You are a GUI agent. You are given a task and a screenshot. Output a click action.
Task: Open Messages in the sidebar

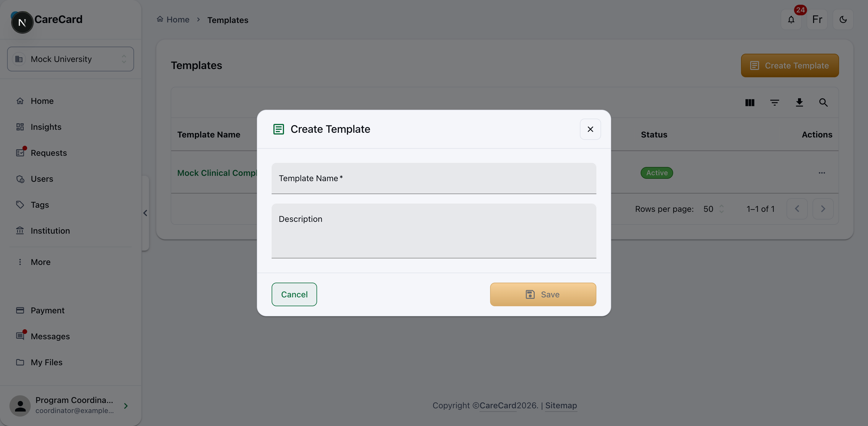click(x=71, y=336)
